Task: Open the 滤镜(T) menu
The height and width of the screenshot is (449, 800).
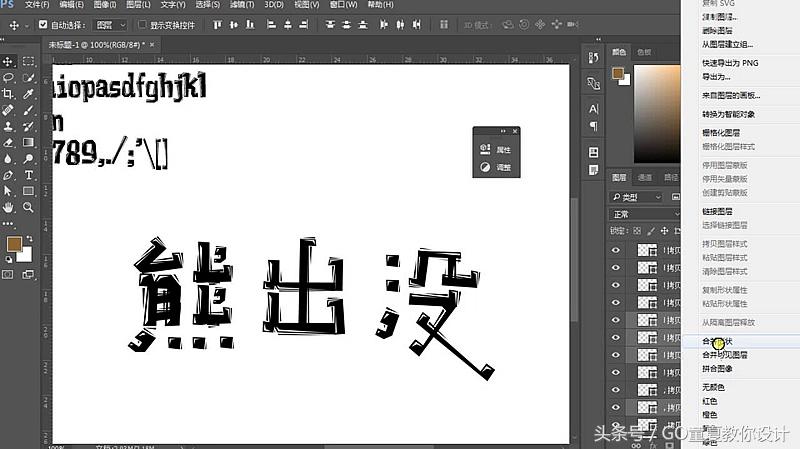Action: [x=241, y=5]
